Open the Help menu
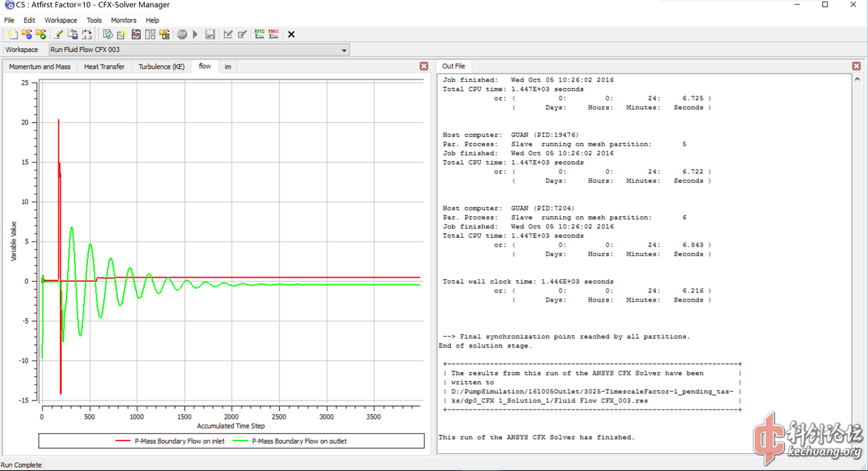 [153, 20]
